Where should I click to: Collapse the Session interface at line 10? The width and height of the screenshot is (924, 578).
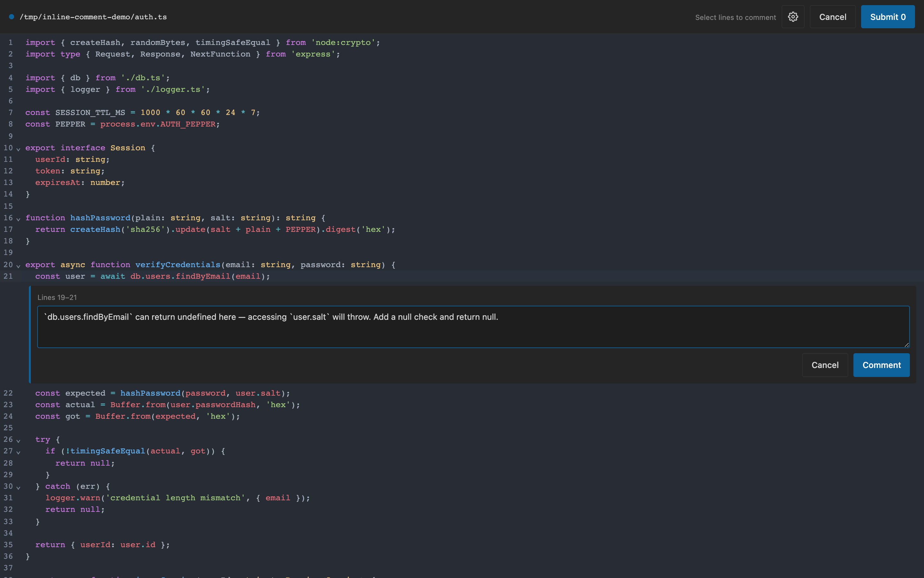pyautogui.click(x=18, y=149)
